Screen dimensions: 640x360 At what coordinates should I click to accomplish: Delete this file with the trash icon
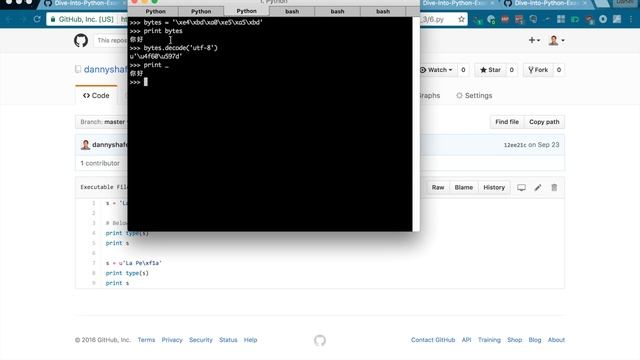pos(554,187)
